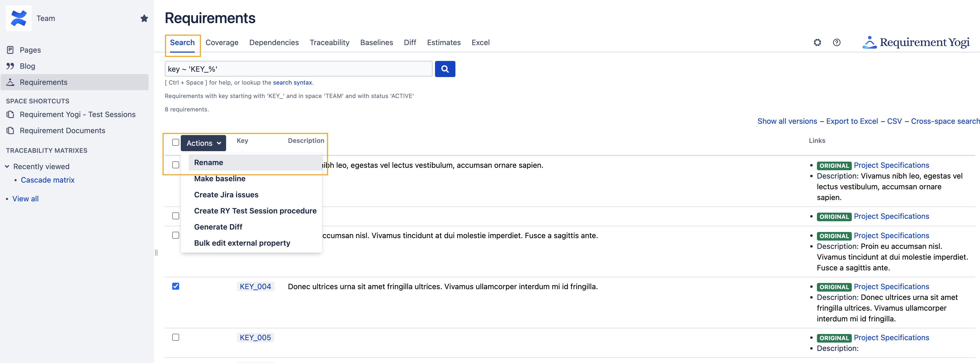Click the Pages icon in sidebar

(10, 50)
